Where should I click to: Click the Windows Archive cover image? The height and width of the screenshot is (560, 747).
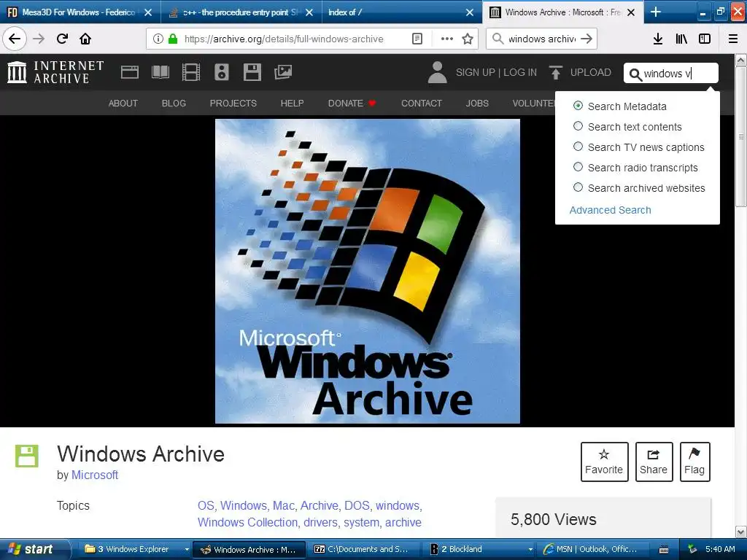[368, 271]
